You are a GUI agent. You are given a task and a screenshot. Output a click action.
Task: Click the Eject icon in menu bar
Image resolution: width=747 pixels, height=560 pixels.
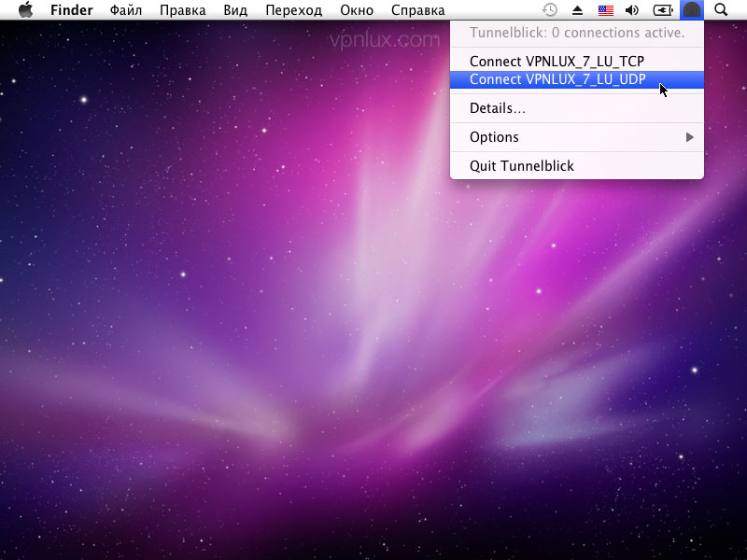577,10
